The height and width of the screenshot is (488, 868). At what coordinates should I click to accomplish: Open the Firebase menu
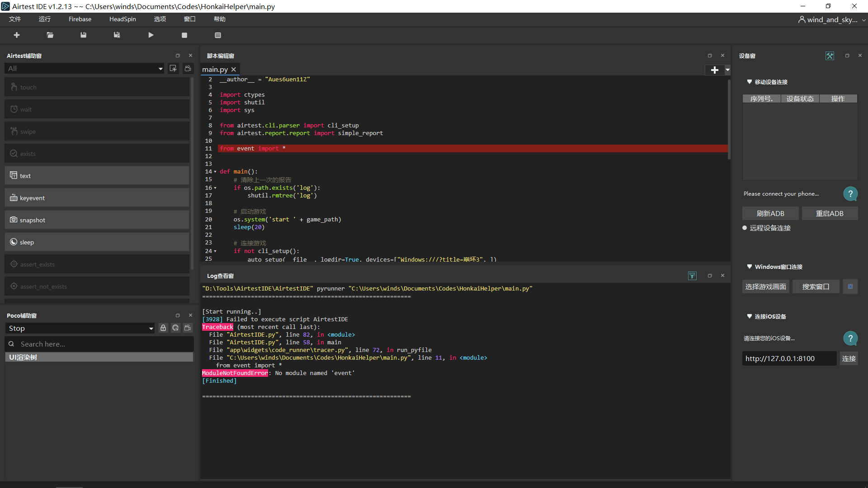(80, 19)
